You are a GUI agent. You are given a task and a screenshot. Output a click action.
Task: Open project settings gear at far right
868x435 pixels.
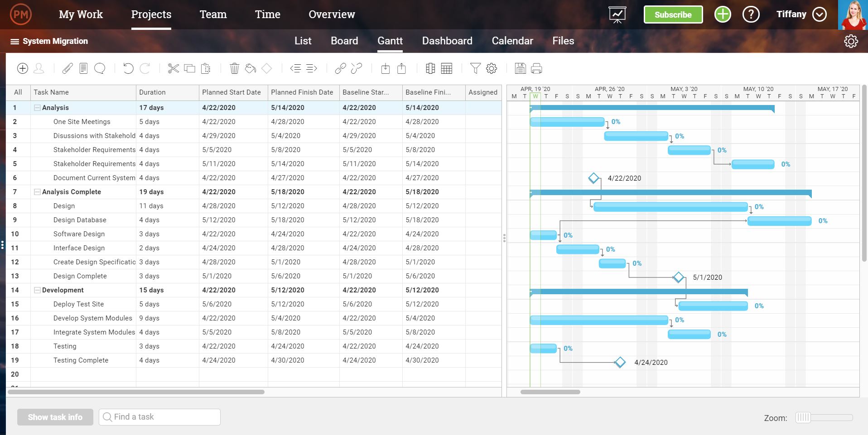[851, 41]
